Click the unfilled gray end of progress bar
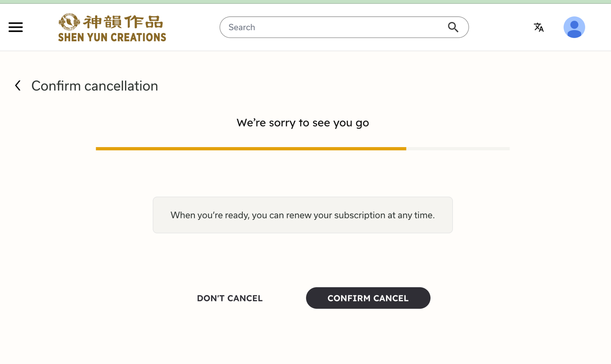 tap(458, 149)
